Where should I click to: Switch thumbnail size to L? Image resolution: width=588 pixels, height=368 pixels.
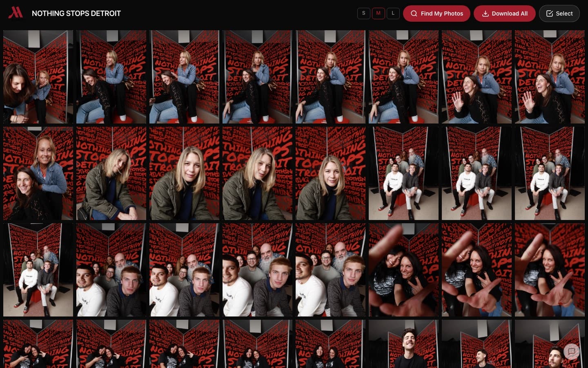pyautogui.click(x=393, y=13)
